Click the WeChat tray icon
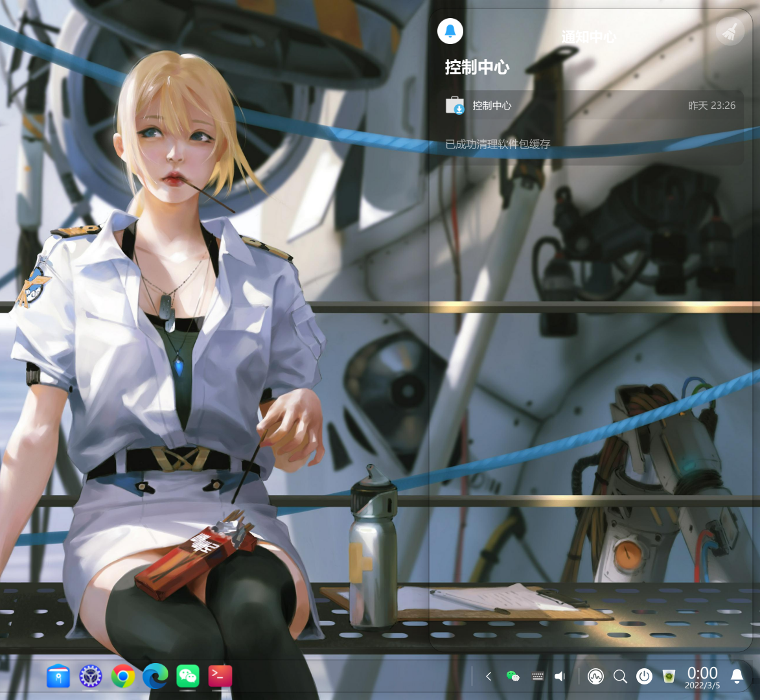 pos(512,676)
